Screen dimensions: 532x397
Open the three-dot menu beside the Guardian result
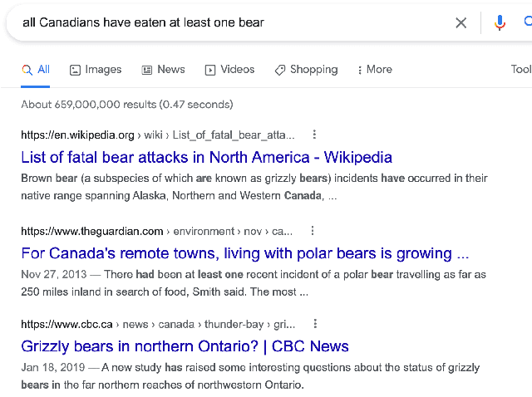point(313,231)
